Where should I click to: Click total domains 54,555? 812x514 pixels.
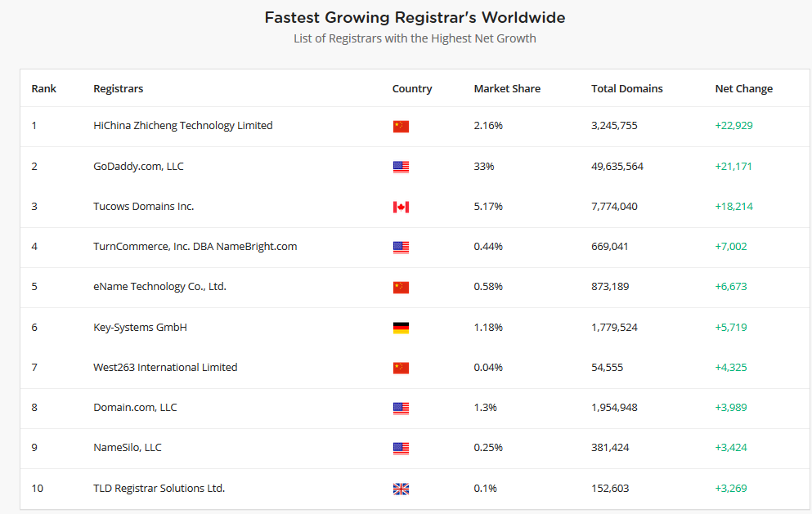[607, 367]
